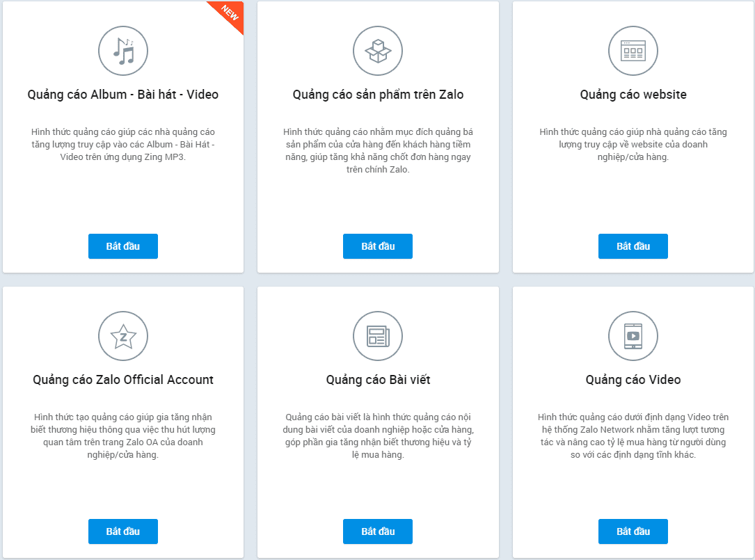Screen dimensions: 755x560
Task: Select the Quảng cáo sản phẩm trên Zalo title
Action: (x=378, y=95)
